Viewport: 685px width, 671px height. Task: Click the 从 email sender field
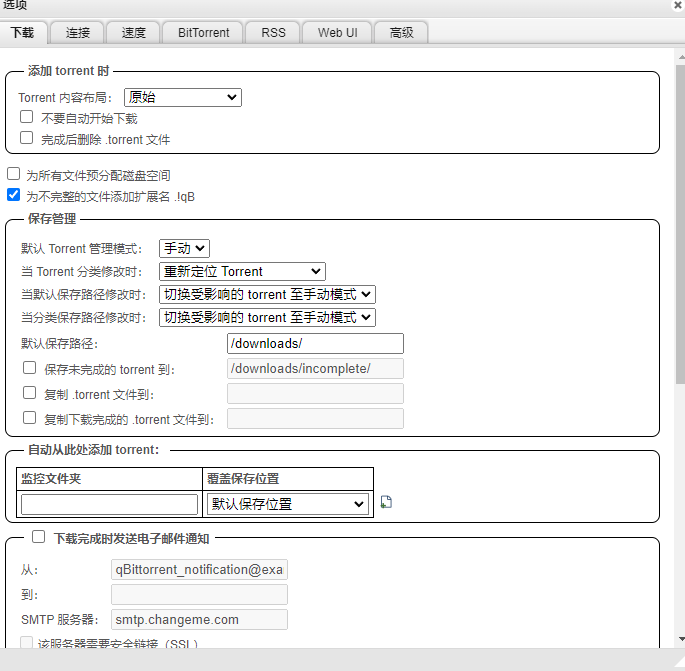199,570
